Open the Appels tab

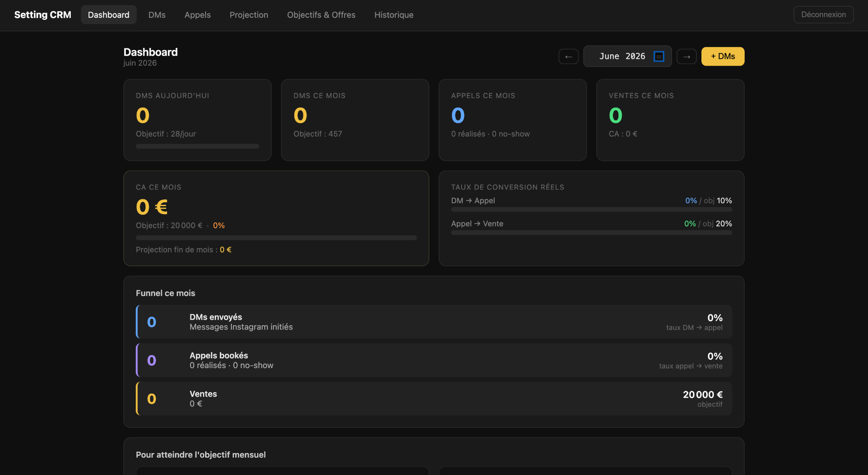click(198, 15)
